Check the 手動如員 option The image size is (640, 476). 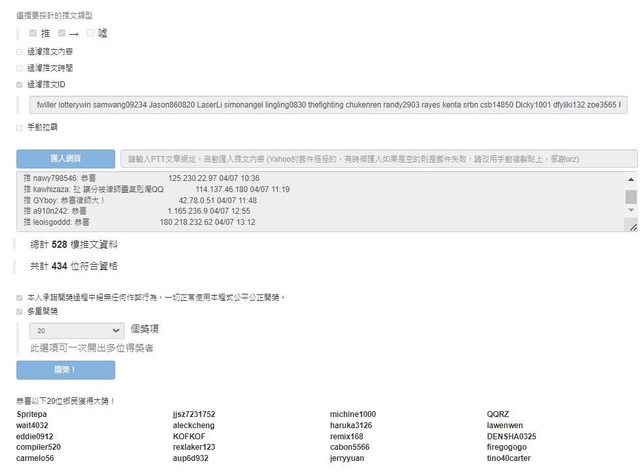pyautogui.click(x=20, y=127)
